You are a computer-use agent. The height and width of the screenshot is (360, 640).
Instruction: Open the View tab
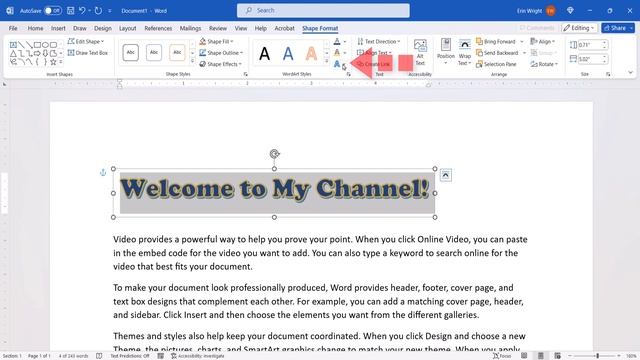(x=241, y=28)
